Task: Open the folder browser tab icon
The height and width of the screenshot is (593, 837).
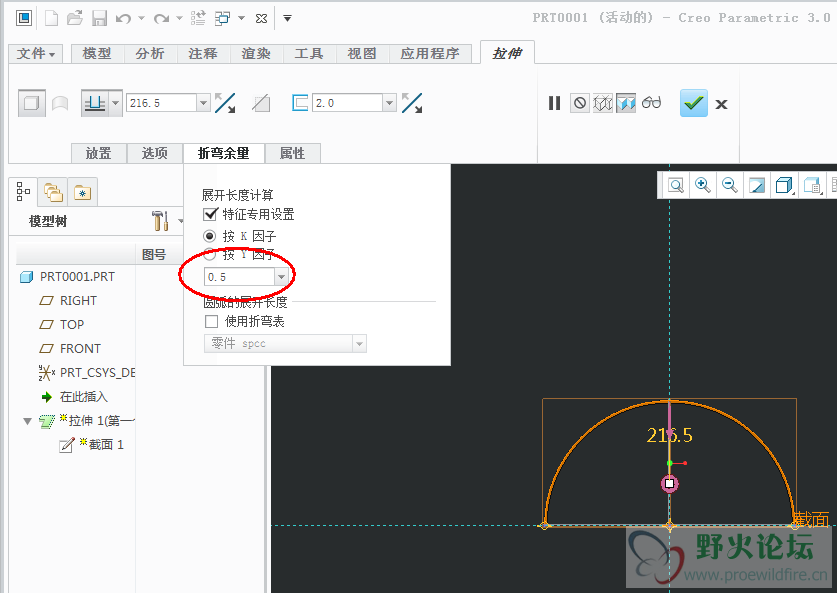Action: coord(53,192)
